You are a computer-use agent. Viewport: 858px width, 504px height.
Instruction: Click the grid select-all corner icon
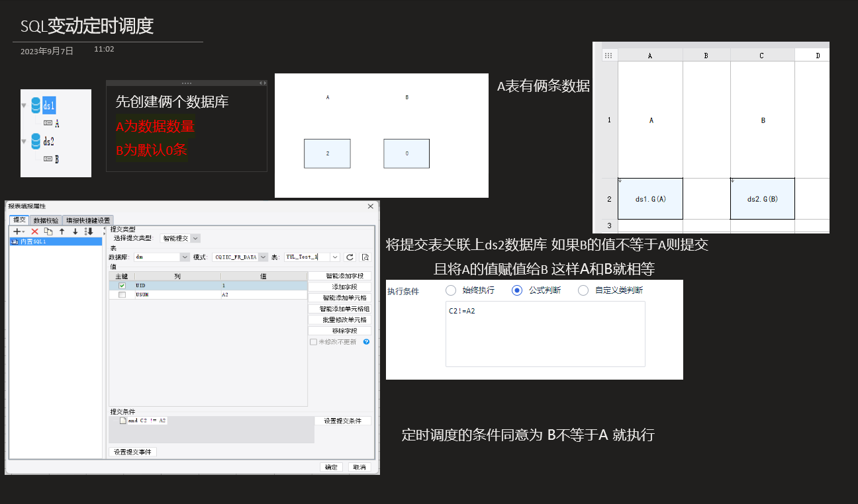click(x=609, y=56)
